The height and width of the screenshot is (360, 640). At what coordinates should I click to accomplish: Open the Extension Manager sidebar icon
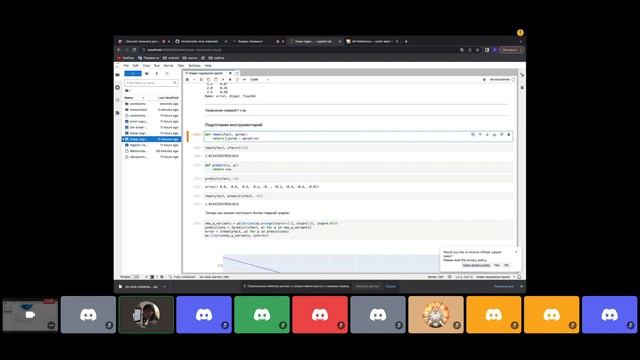118,113
